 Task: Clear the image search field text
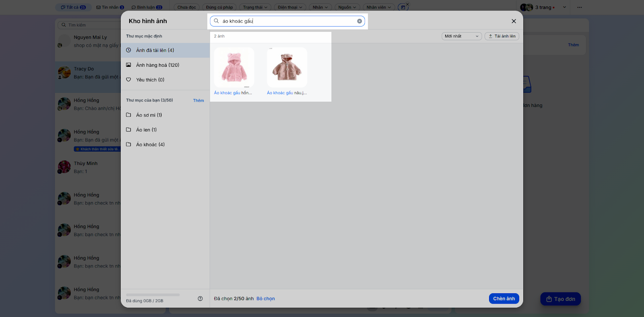coord(359,21)
